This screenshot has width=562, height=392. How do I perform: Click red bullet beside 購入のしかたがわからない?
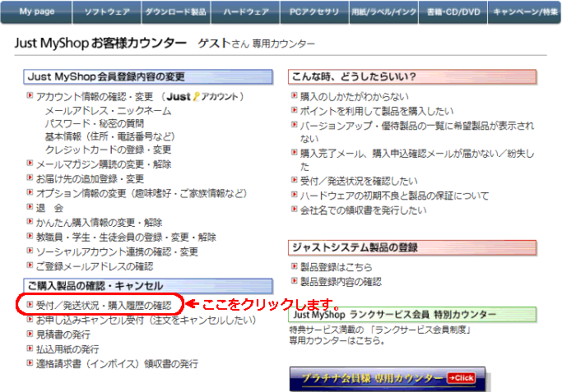pos(295,95)
